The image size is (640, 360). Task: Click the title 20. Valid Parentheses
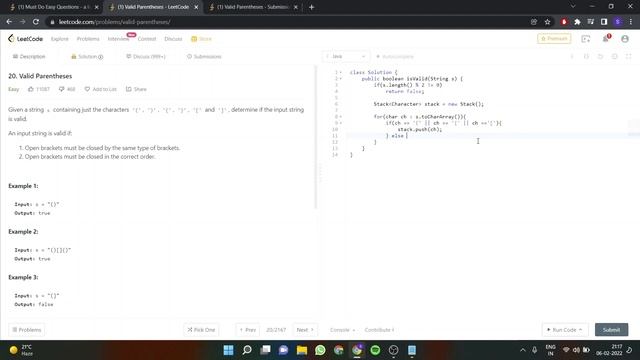click(40, 76)
